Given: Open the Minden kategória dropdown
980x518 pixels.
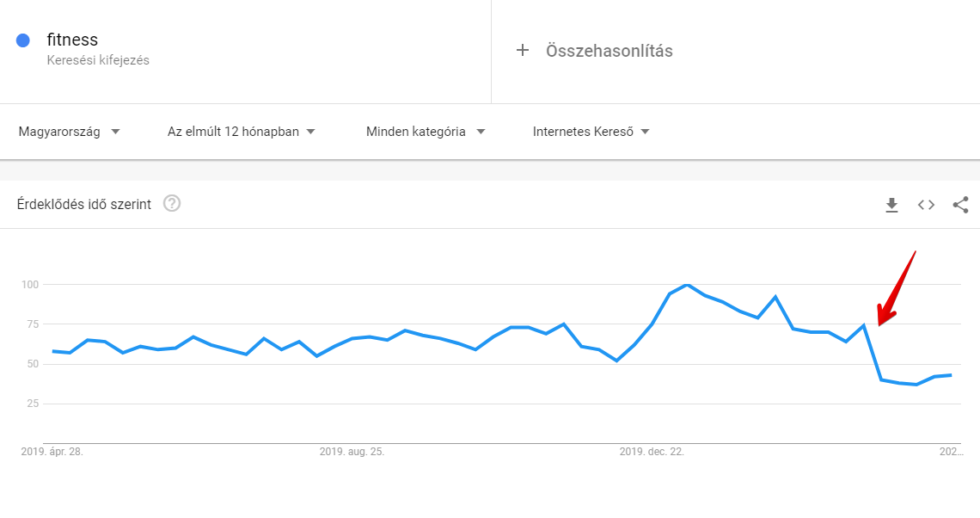Looking at the screenshot, I should 426,132.
